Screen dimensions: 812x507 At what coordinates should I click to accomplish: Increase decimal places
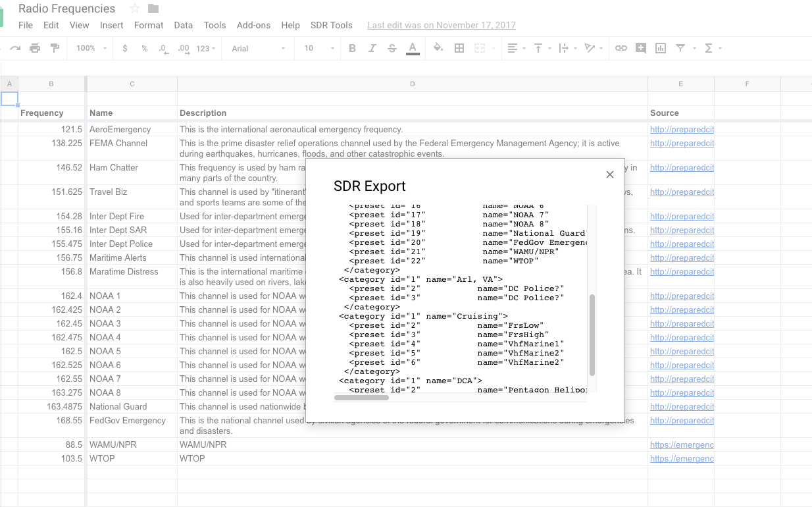[x=184, y=48]
